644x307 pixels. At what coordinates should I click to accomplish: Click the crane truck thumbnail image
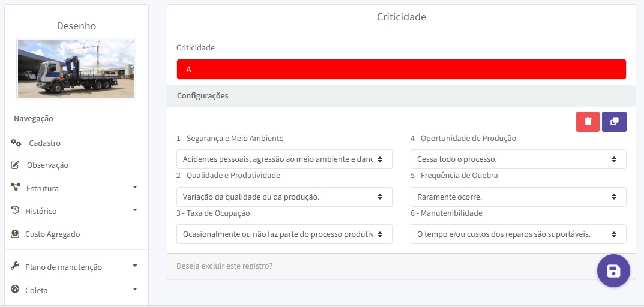tap(76, 69)
